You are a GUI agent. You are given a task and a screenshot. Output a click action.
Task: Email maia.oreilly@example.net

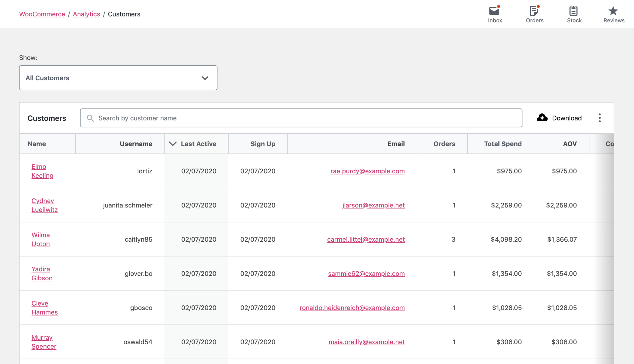point(367,342)
